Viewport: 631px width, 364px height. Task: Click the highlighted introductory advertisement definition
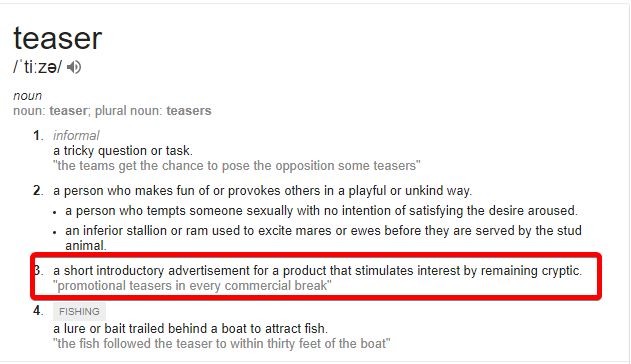pyautogui.click(x=318, y=271)
